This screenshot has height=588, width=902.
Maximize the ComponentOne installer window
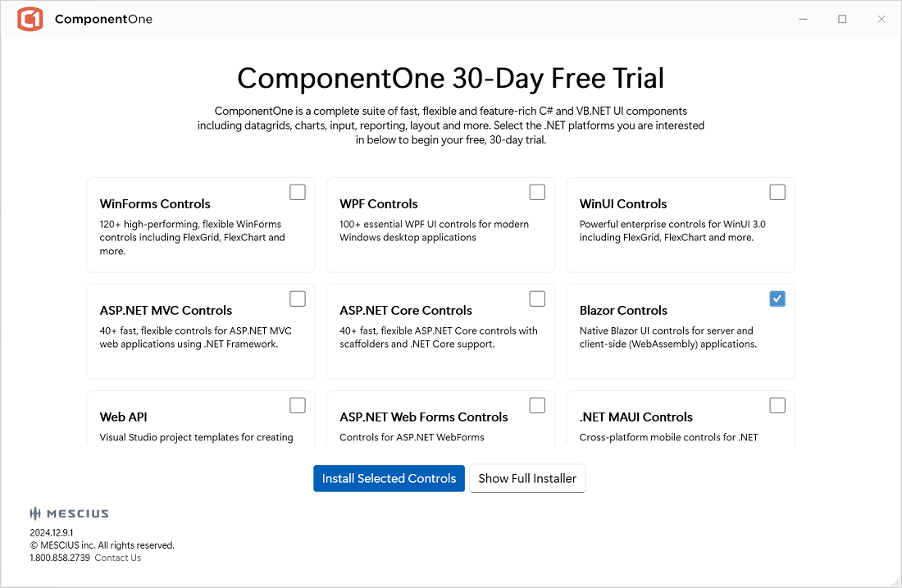(x=842, y=19)
